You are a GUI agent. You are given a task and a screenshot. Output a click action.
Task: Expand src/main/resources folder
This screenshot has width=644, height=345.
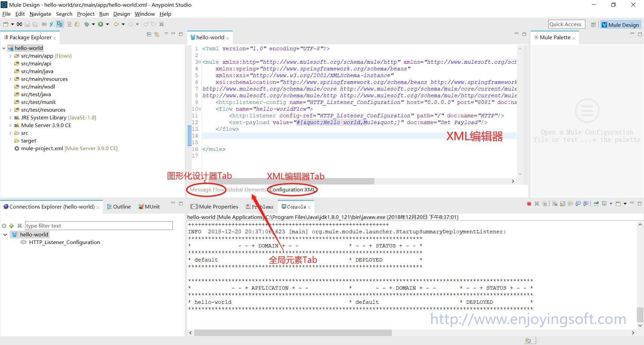click(x=10, y=79)
